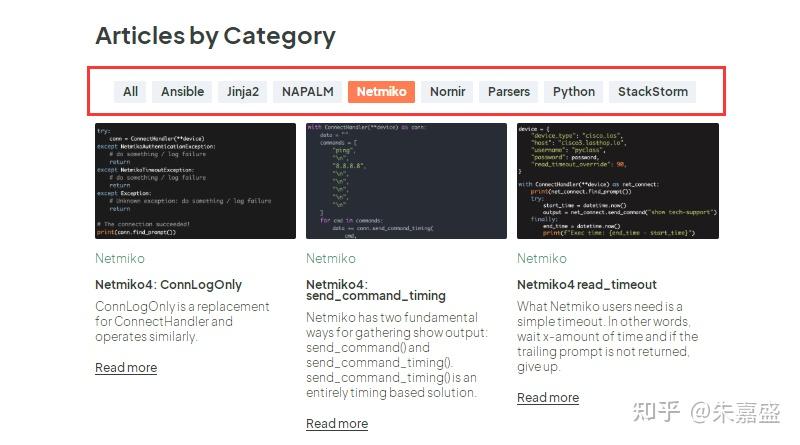The image size is (800, 445).
Task: Open the send_command_timing code thumbnail
Action: pos(407,181)
